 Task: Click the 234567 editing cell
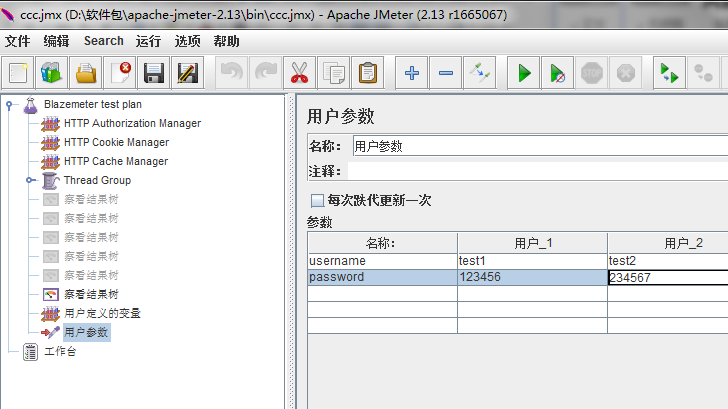click(x=668, y=278)
